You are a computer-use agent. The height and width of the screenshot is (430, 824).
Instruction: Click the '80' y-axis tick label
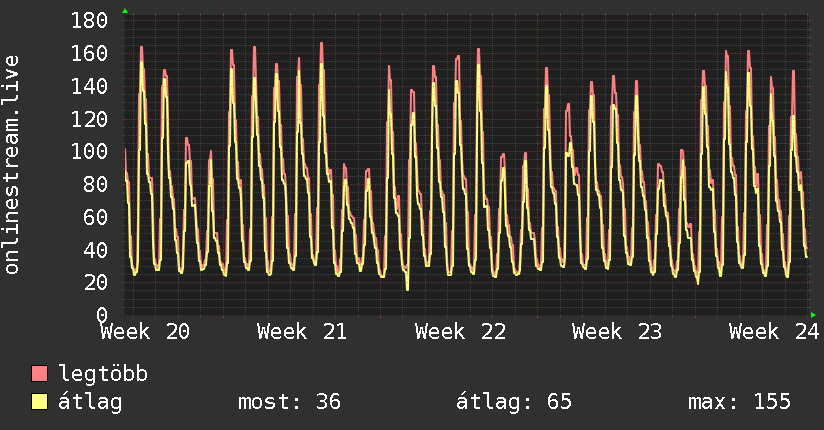tap(96, 184)
